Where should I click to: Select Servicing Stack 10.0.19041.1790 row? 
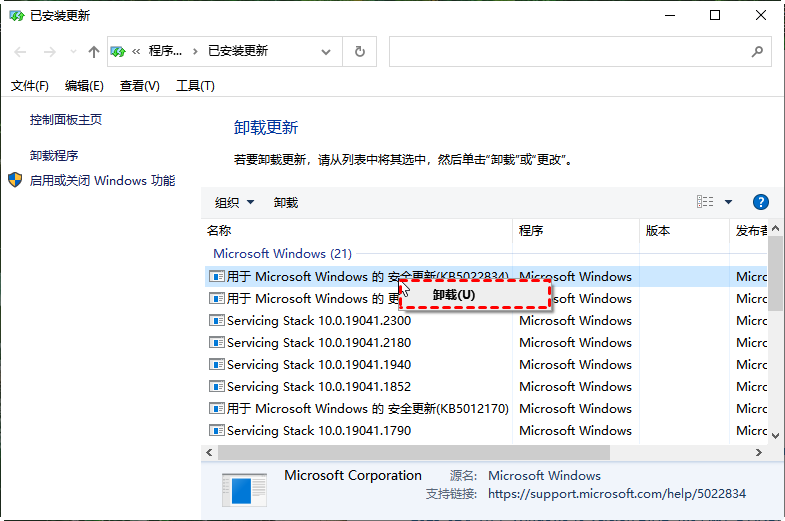point(486,431)
